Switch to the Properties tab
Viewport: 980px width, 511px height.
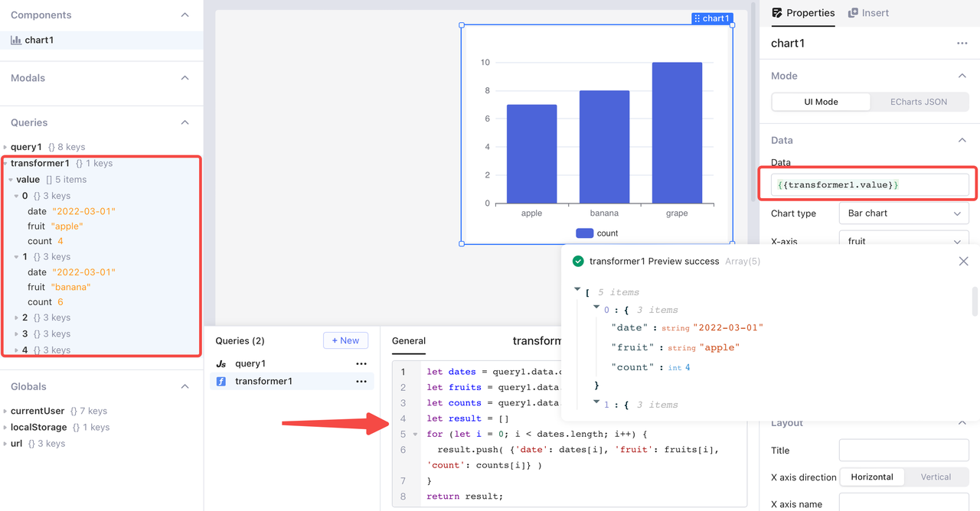pos(803,13)
